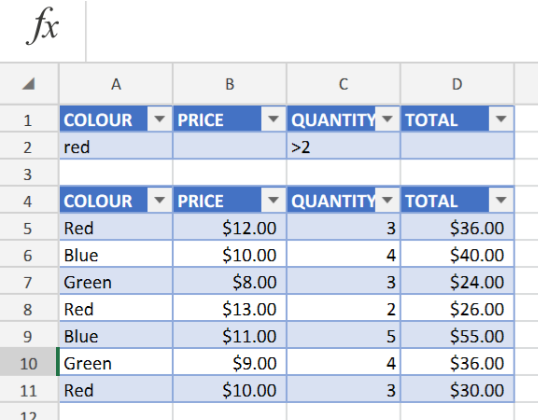Open QUANTITY filter dropdown in row 4
The width and height of the screenshot is (538, 420).
click(x=387, y=200)
